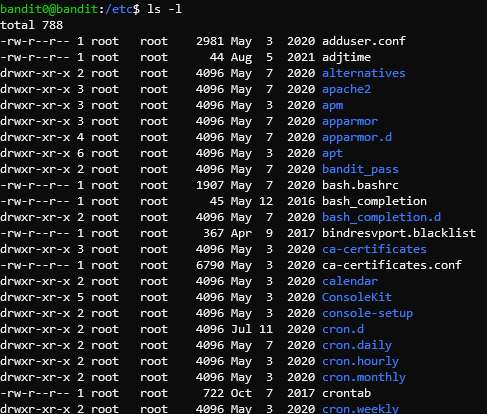Image resolution: width=487 pixels, height=414 pixels.
Task: Click the bandit_pass directory name
Action: pos(360,169)
